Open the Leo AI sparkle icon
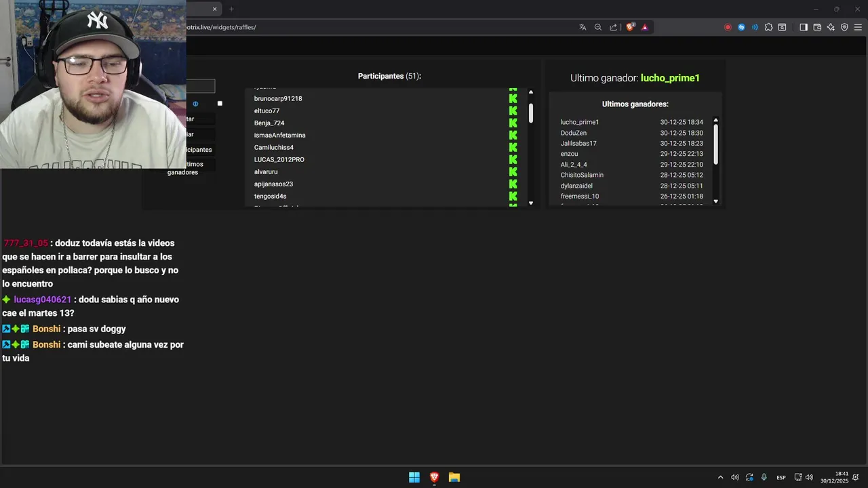 (x=831, y=27)
